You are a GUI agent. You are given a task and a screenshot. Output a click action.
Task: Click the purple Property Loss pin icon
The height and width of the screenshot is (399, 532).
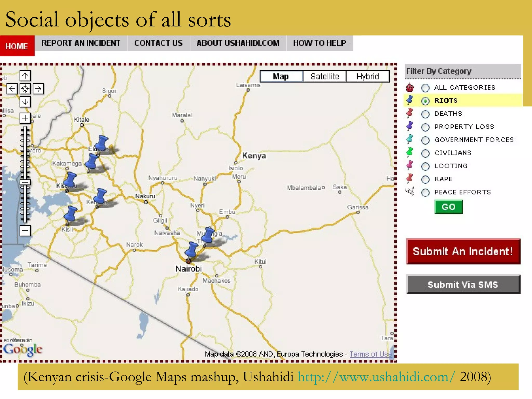point(410,126)
